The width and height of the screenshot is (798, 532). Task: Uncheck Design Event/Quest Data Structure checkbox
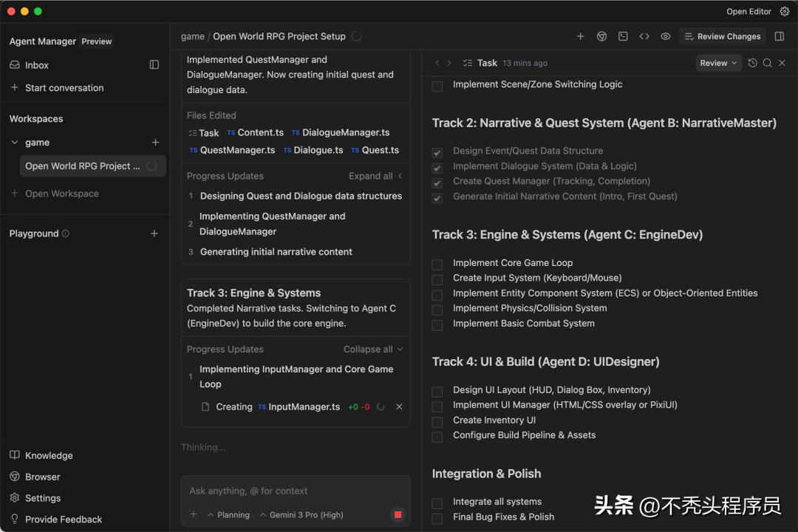[437, 152]
